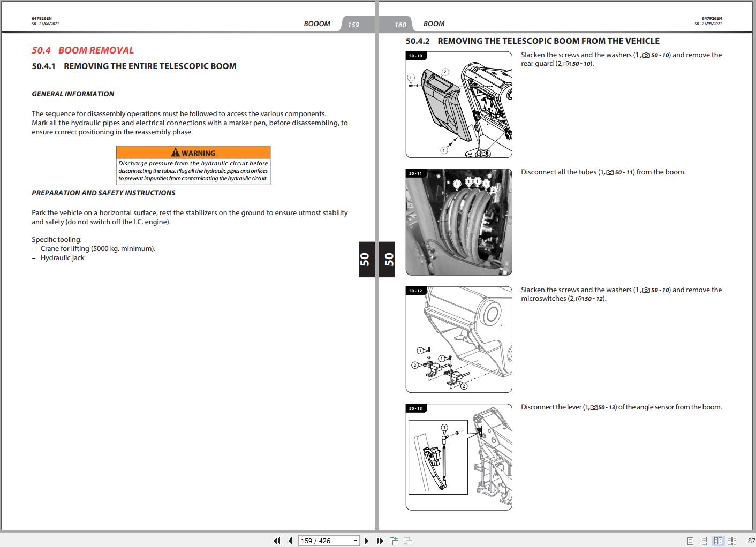Click the 50.4 BOOM REMOVAL heading
The width and height of the screenshot is (756, 547).
[83, 50]
